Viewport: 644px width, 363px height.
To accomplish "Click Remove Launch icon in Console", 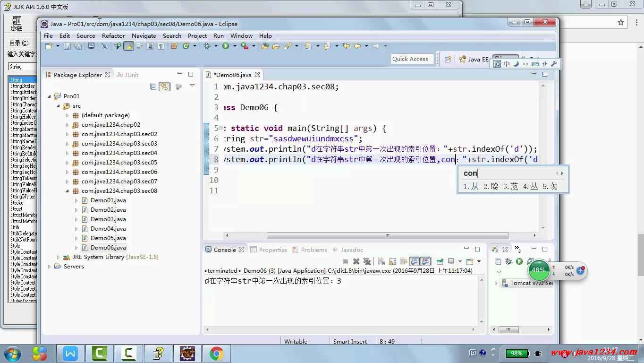I will click(356, 261).
